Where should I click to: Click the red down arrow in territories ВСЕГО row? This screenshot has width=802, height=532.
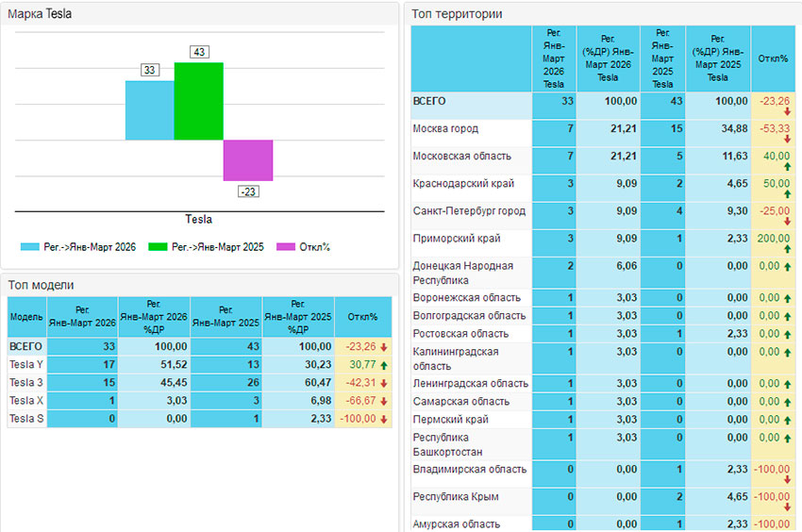[x=786, y=111]
